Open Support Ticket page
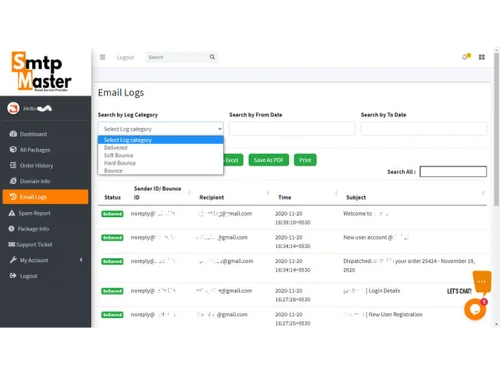500x375 pixels. point(34,244)
